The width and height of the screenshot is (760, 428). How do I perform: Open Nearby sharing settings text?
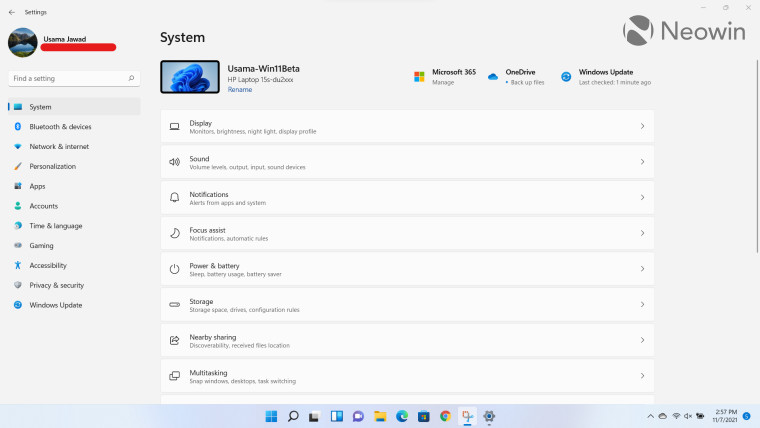(x=213, y=337)
